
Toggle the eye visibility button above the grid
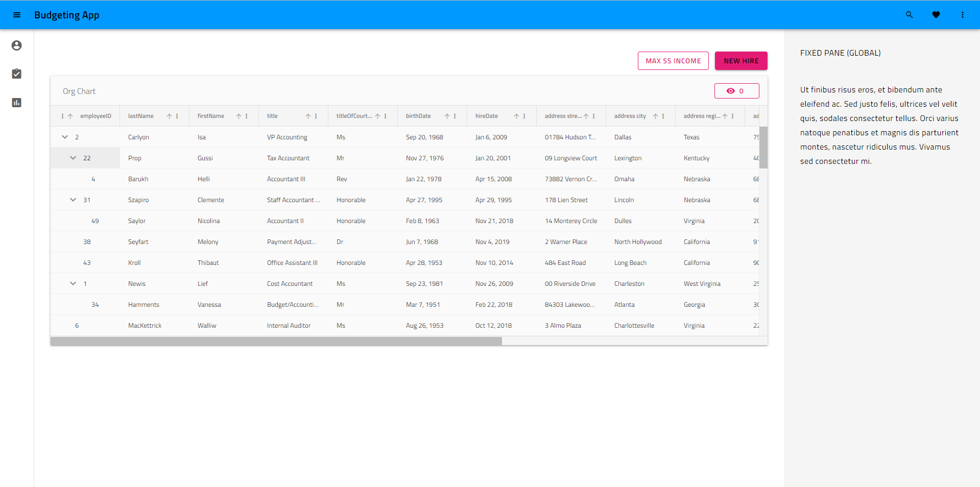pos(736,91)
